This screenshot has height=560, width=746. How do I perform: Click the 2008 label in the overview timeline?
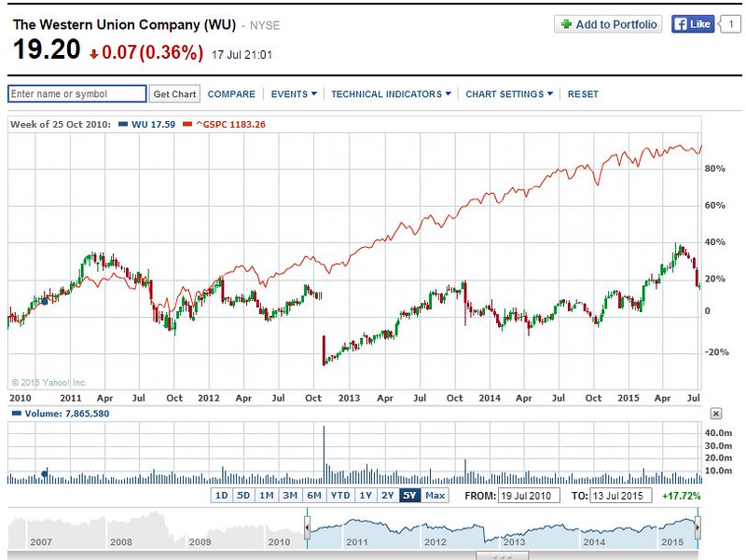coord(121,542)
